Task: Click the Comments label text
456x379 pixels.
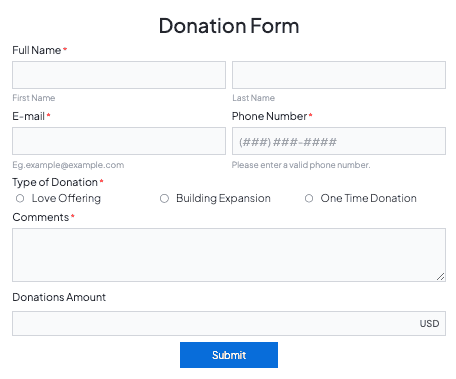Action: (x=41, y=217)
